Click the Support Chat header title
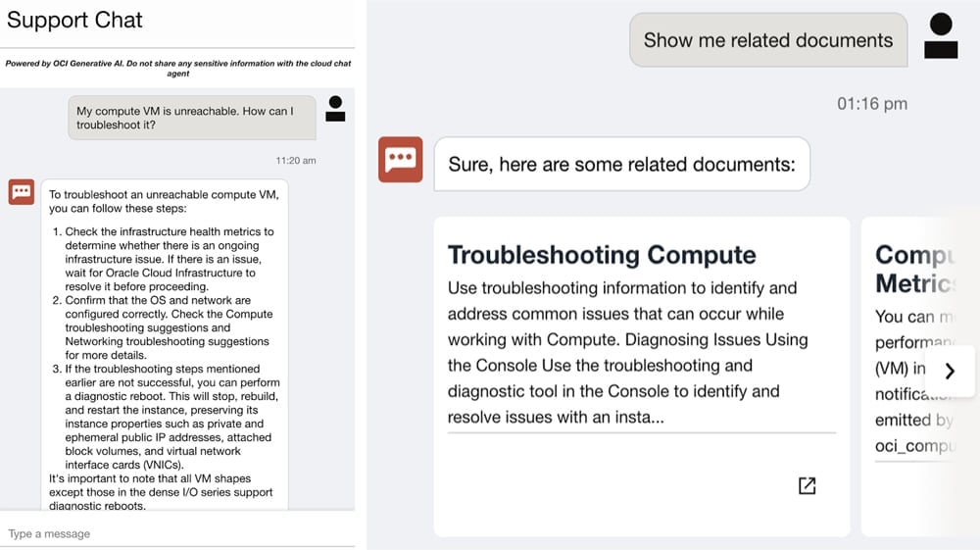The width and height of the screenshot is (980, 550). coord(74,20)
